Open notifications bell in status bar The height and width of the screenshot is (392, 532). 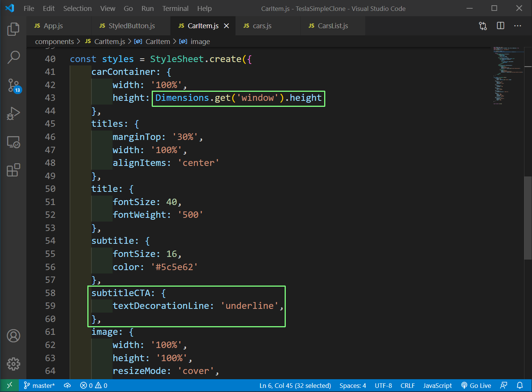pos(520,385)
